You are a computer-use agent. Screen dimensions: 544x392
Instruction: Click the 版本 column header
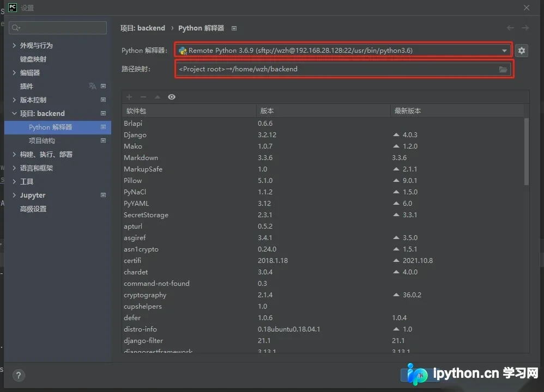pos(323,111)
